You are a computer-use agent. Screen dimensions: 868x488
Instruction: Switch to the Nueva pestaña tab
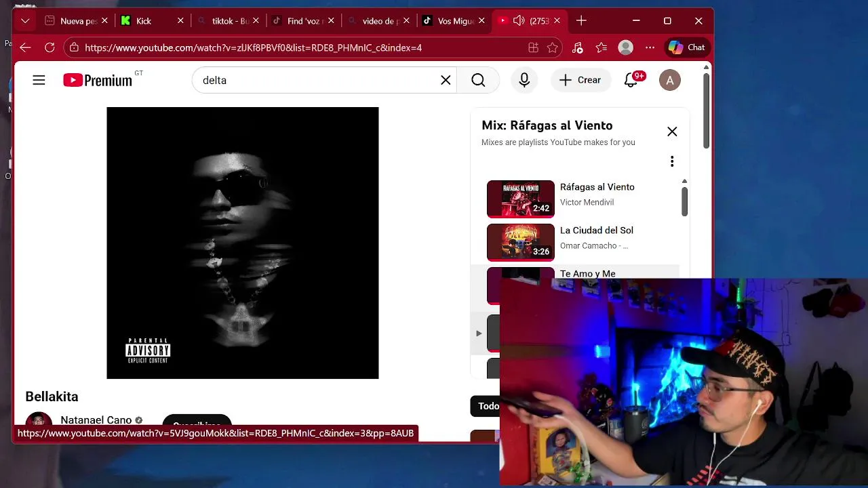(x=77, y=21)
